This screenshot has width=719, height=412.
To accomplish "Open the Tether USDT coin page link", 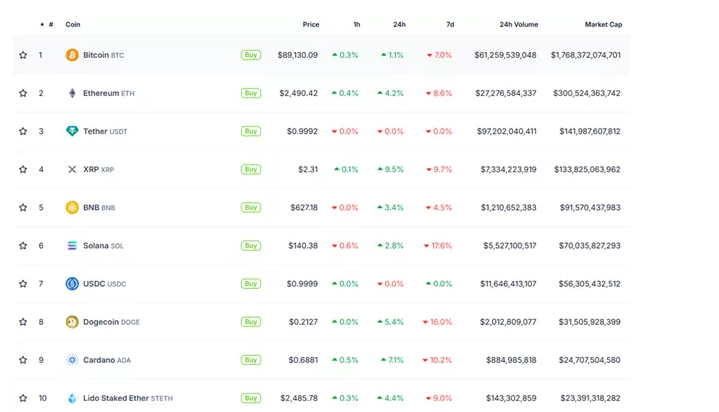I will pyautogui.click(x=105, y=131).
